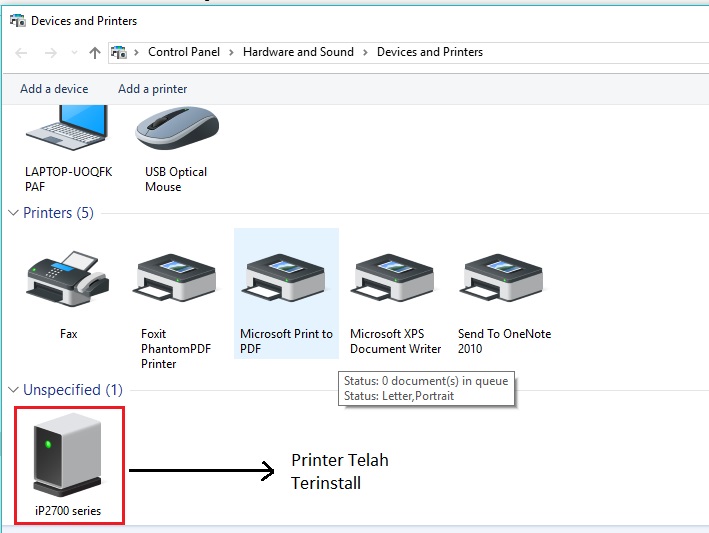The image size is (709, 533).
Task: Click the iP2700 series label
Action: [68, 510]
